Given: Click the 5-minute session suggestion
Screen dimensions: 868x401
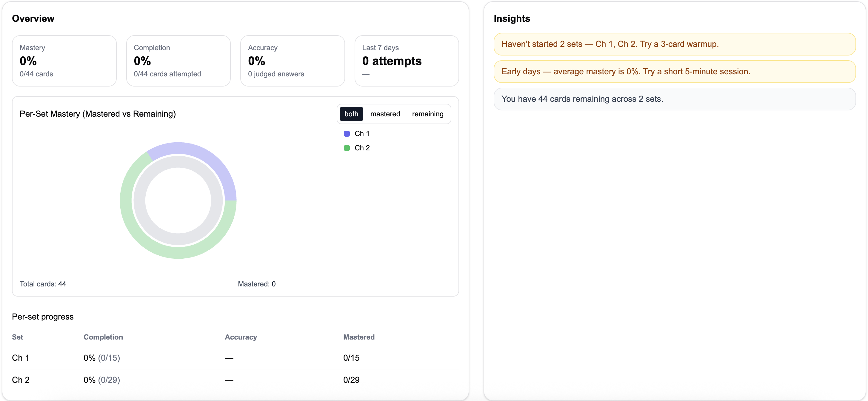Looking at the screenshot, I should tap(674, 71).
